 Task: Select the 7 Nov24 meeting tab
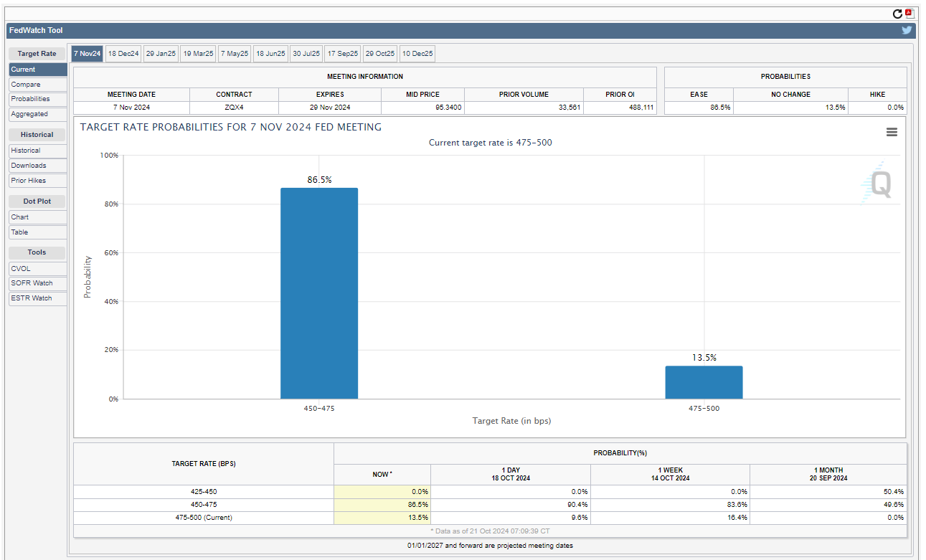tap(87, 54)
